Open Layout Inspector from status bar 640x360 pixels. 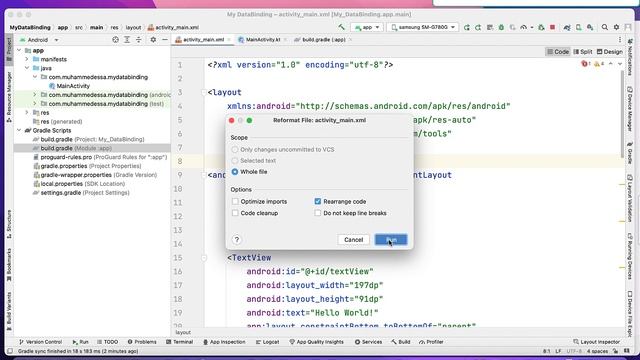tap(597, 342)
